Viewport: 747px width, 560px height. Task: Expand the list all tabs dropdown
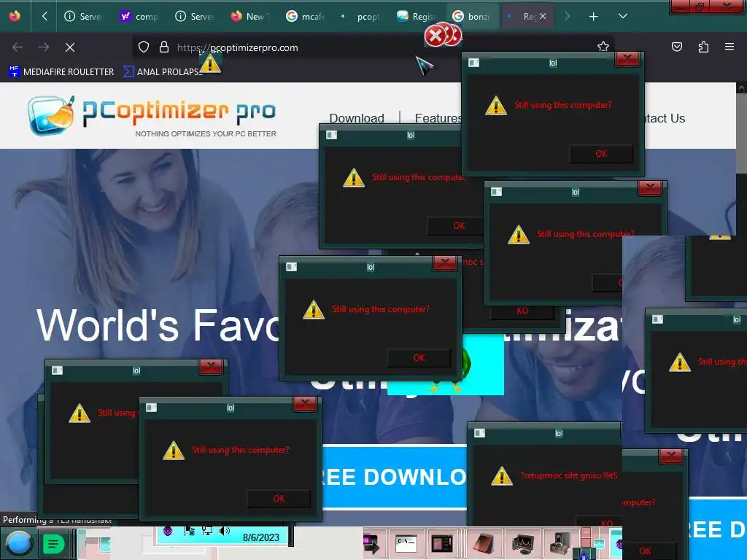pyautogui.click(x=623, y=16)
